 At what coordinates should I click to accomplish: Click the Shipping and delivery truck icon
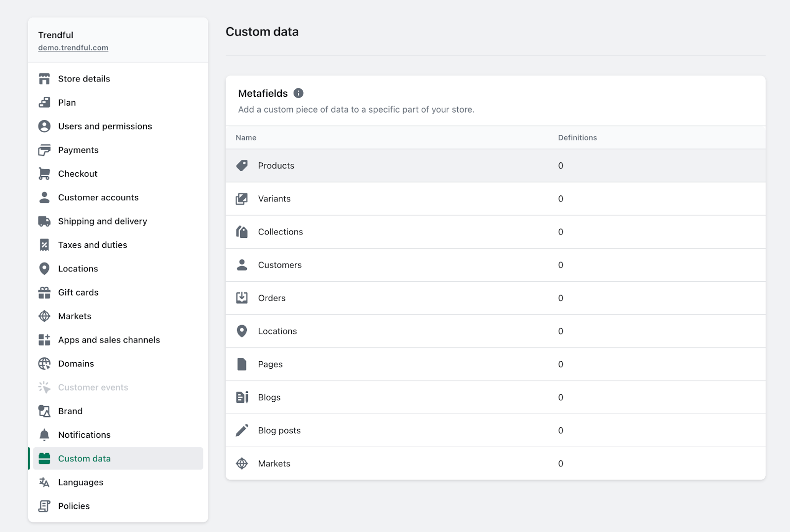pyautogui.click(x=44, y=221)
